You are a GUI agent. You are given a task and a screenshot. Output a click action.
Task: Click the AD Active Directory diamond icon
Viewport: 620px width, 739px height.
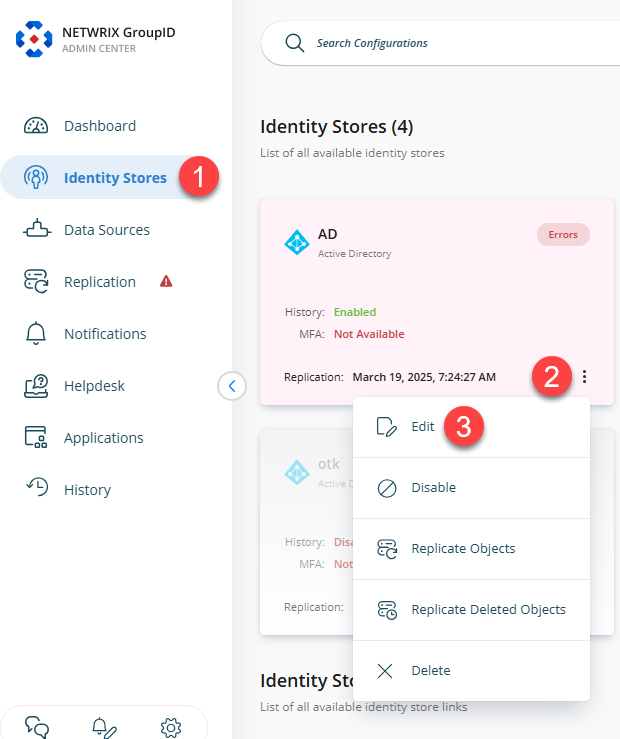(x=297, y=242)
